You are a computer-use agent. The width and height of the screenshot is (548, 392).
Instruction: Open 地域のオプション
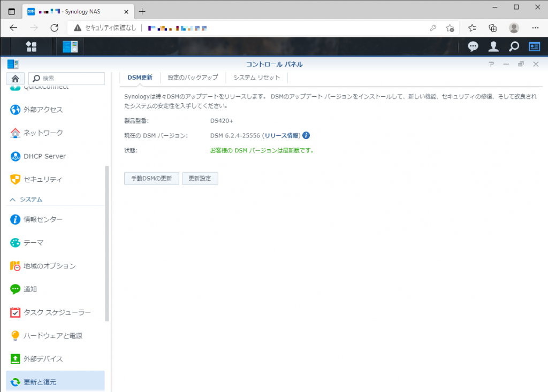click(55, 266)
